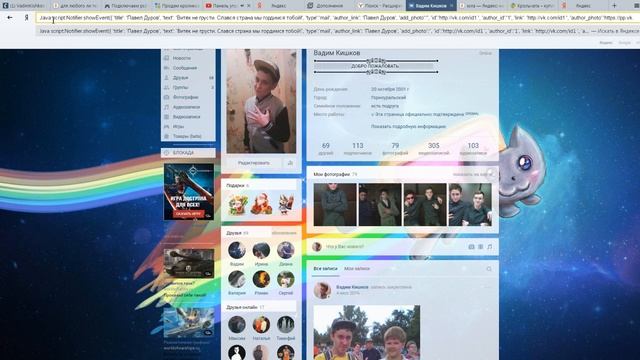The width and height of the screenshot is (640, 360).
Task: Click the browser back arrow
Action: (10, 18)
